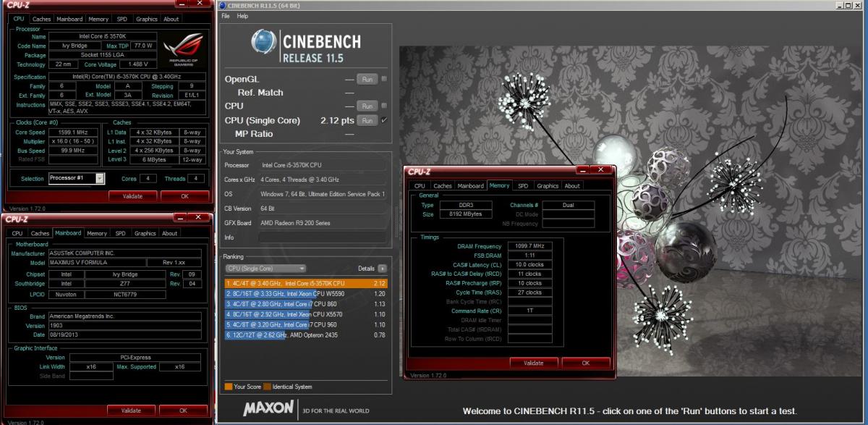Click OK in Memory CPU-Z window
Viewport: 868px width, 425px height.
pos(585,363)
